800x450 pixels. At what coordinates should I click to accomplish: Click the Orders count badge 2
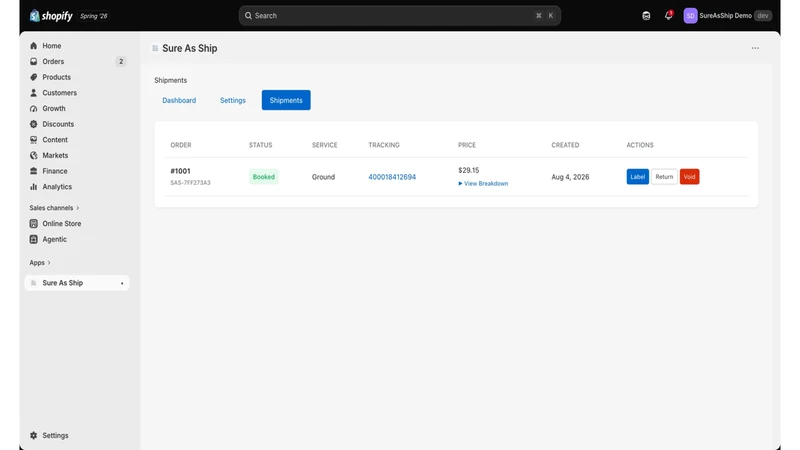121,62
